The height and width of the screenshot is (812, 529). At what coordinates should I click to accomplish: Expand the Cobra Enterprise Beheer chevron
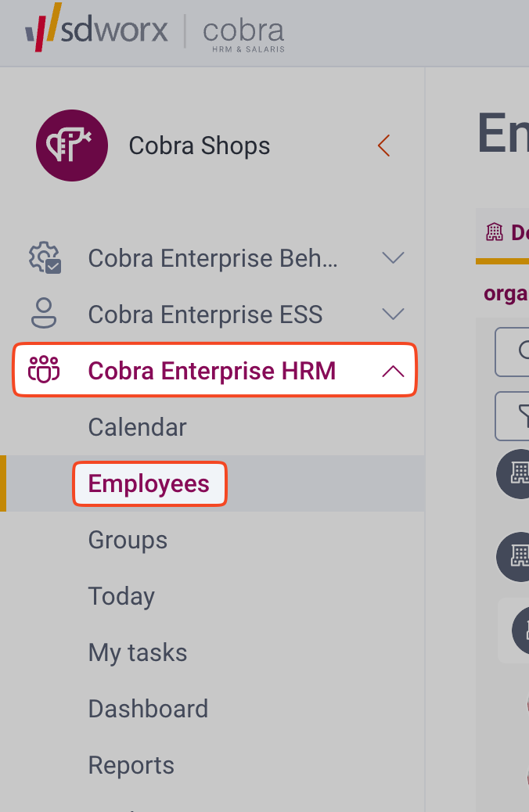pos(393,258)
